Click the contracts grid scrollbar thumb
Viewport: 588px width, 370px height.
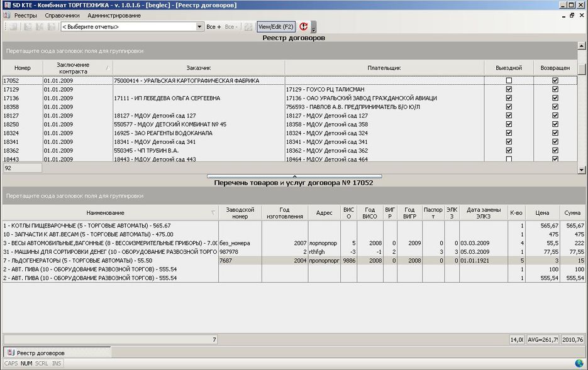coord(581,69)
